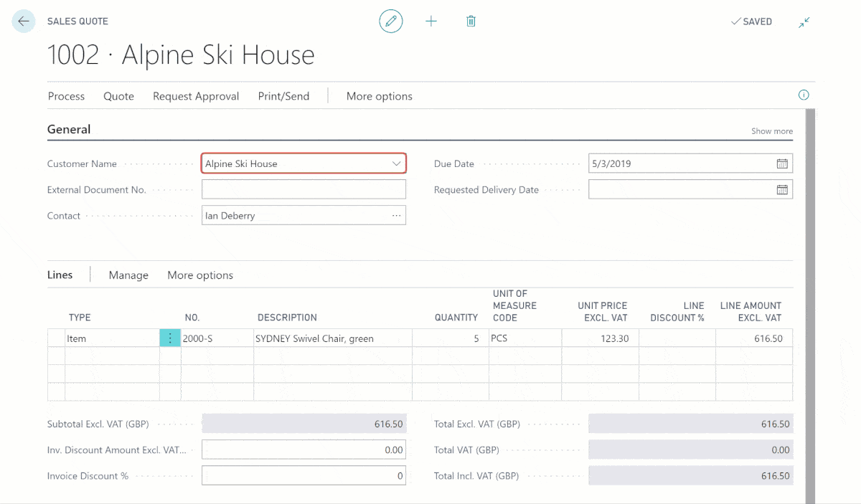The width and height of the screenshot is (861, 504).
Task: Click Unit Price Excl. VAT header
Action: point(603,311)
